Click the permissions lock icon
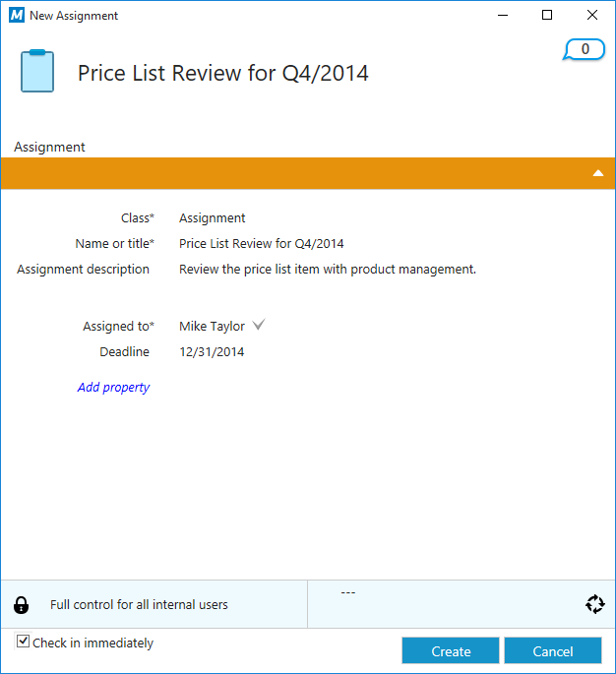Image resolution: width=616 pixels, height=674 pixels. tap(22, 604)
